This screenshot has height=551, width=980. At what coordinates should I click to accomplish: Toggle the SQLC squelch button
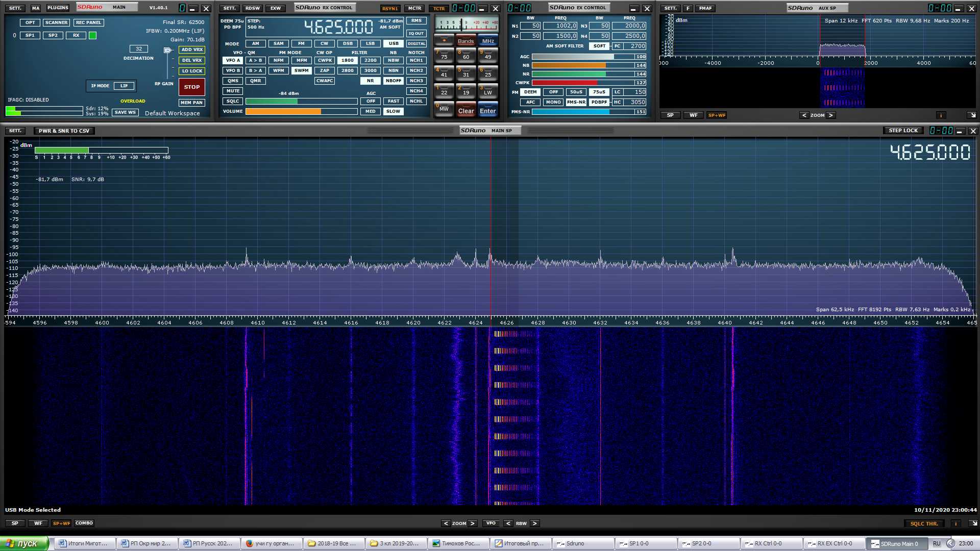coord(233,101)
